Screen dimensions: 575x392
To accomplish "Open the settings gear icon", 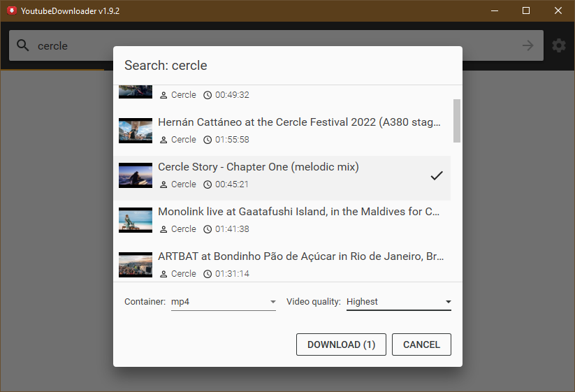I will (x=559, y=45).
